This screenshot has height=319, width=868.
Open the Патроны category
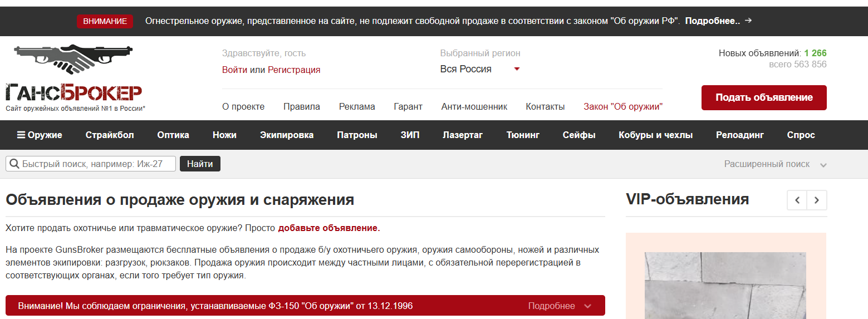tap(357, 135)
